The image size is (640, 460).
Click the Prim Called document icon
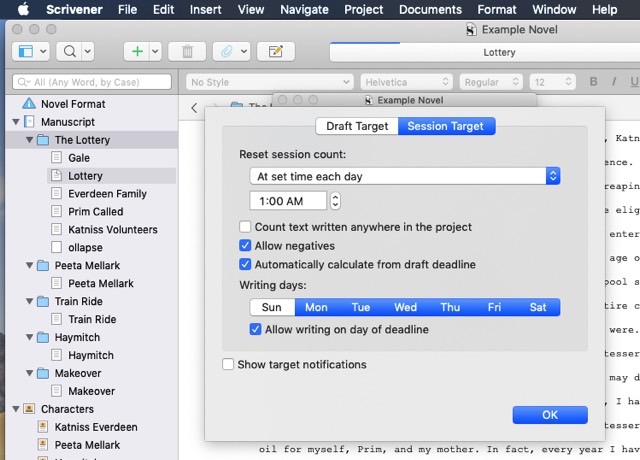56,211
